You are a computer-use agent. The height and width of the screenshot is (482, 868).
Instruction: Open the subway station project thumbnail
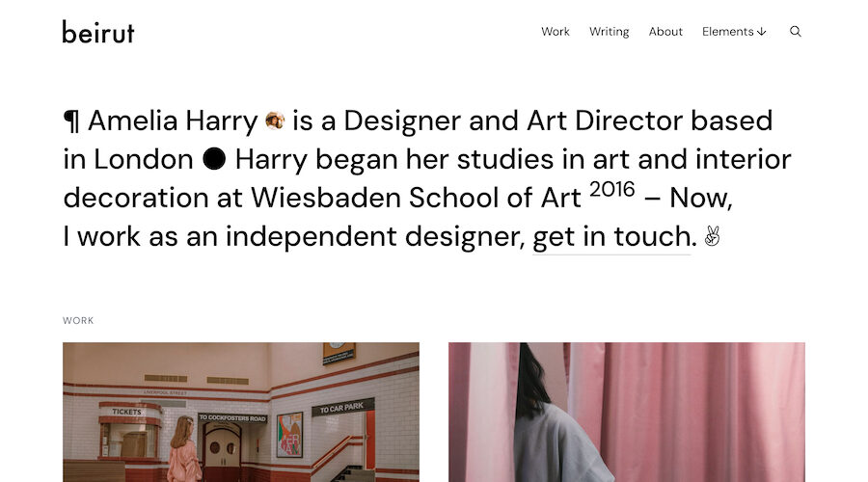pyautogui.click(x=241, y=412)
